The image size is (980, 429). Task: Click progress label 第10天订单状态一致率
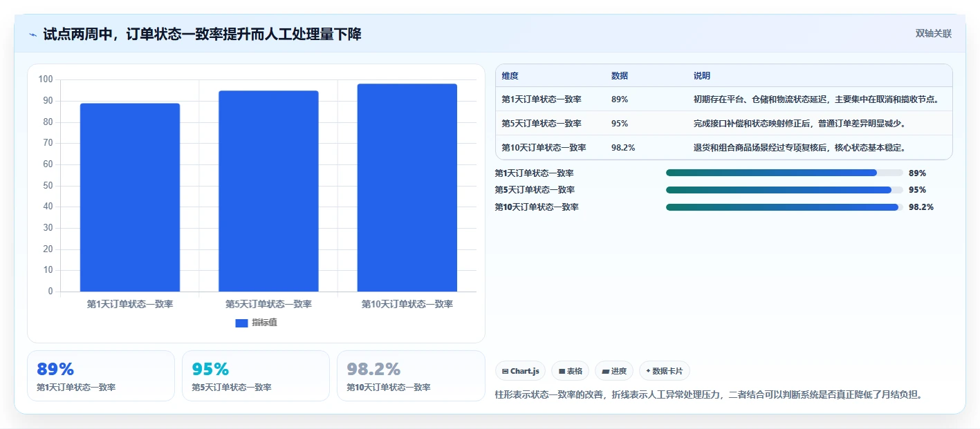[537, 207]
